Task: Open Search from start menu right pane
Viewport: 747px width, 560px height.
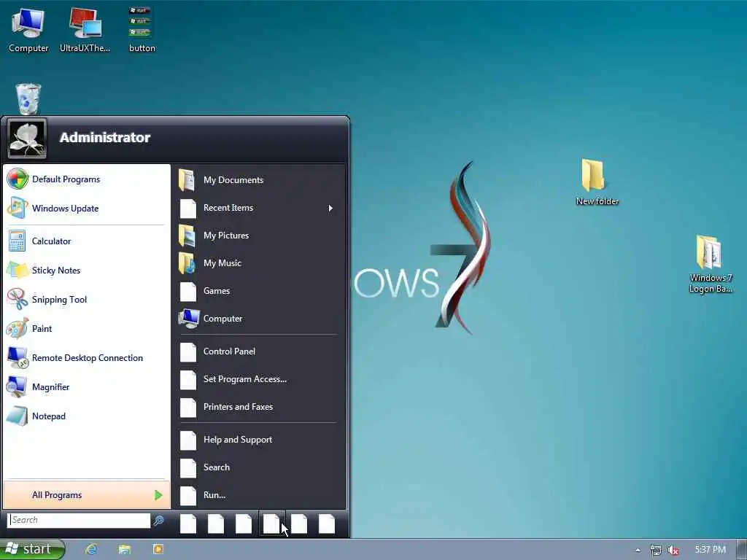Action: (x=259, y=467)
